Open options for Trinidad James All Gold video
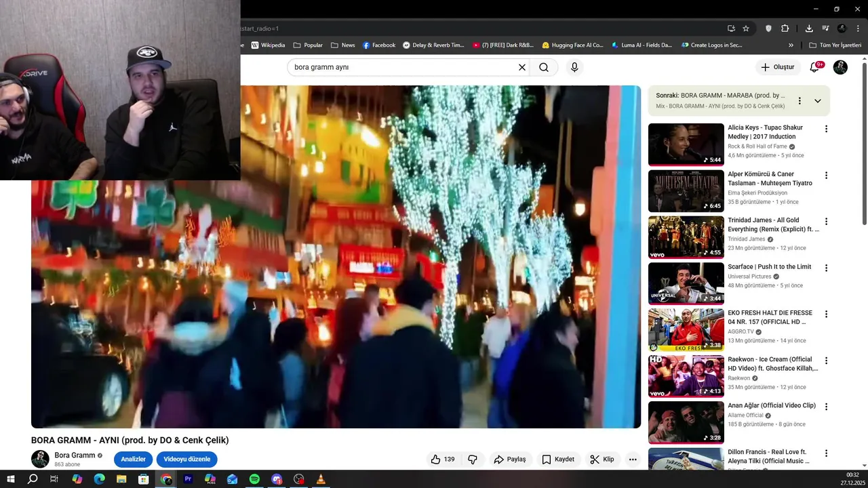Viewport: 868px width, 488px height. [826, 222]
